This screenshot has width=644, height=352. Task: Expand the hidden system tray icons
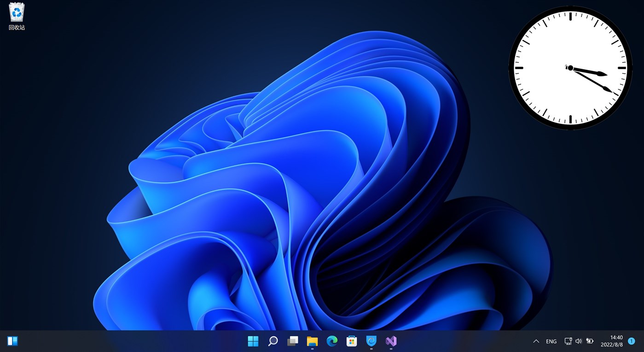click(x=536, y=341)
